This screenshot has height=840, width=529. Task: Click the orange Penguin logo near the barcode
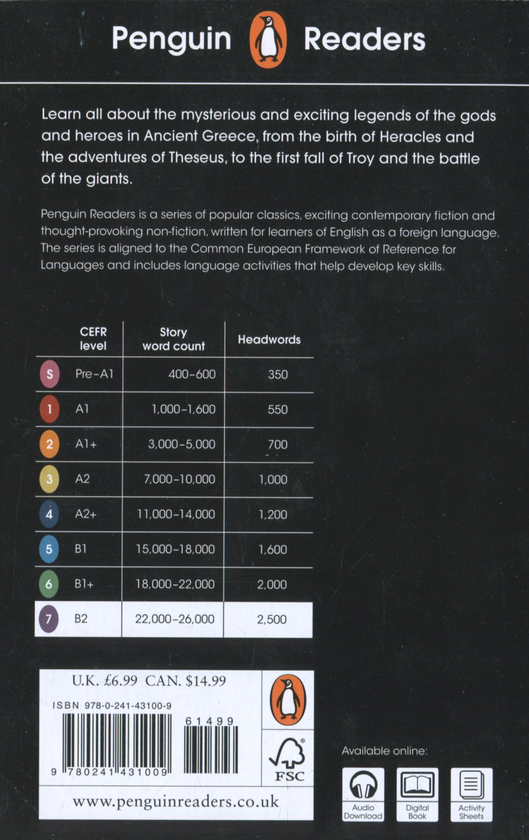pyautogui.click(x=288, y=700)
